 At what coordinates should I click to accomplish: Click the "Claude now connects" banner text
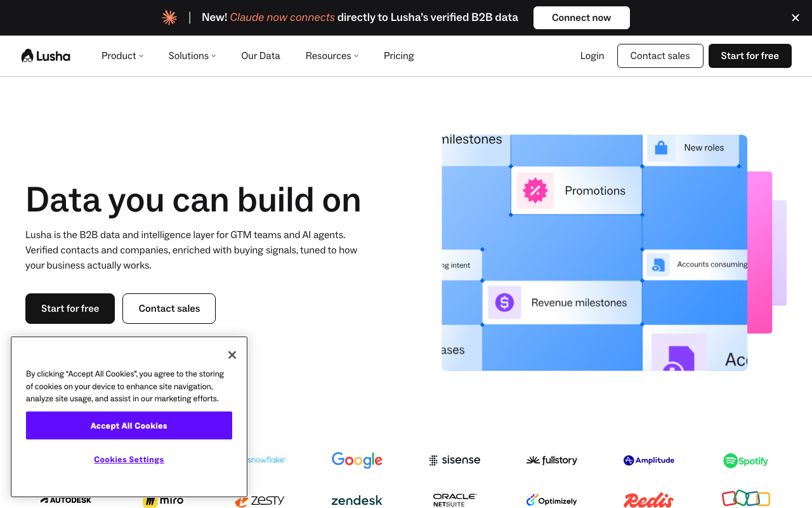(x=282, y=18)
